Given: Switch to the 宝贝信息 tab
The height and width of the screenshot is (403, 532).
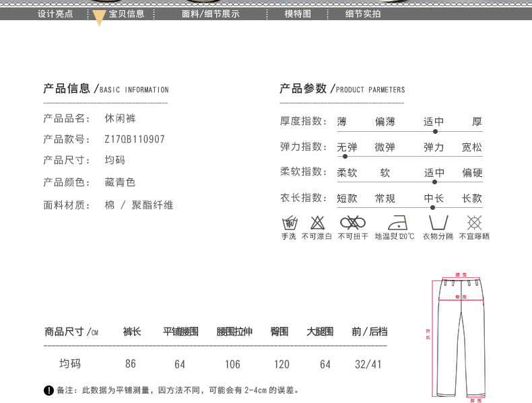Looking at the screenshot, I should tap(127, 13).
